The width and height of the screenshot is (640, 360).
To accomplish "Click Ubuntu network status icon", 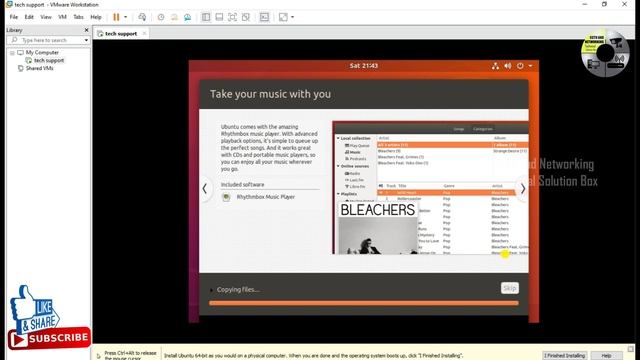I will pos(495,66).
